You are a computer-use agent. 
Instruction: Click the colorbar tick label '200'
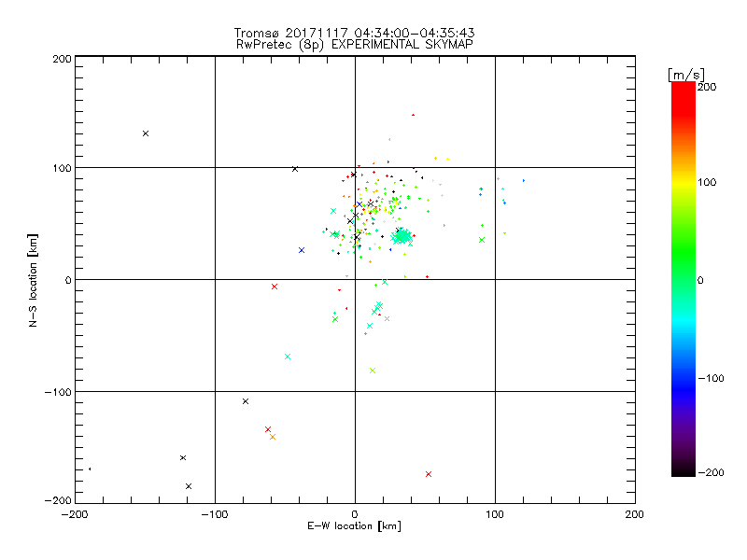click(707, 87)
